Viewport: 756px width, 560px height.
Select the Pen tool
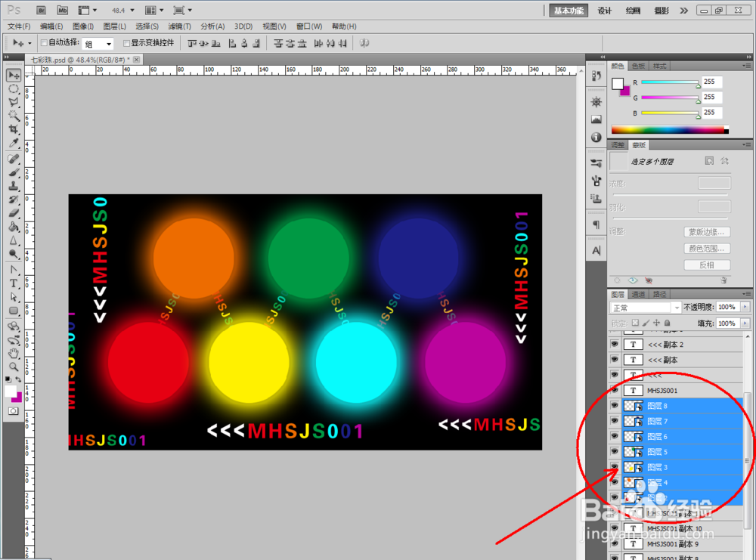(14, 270)
